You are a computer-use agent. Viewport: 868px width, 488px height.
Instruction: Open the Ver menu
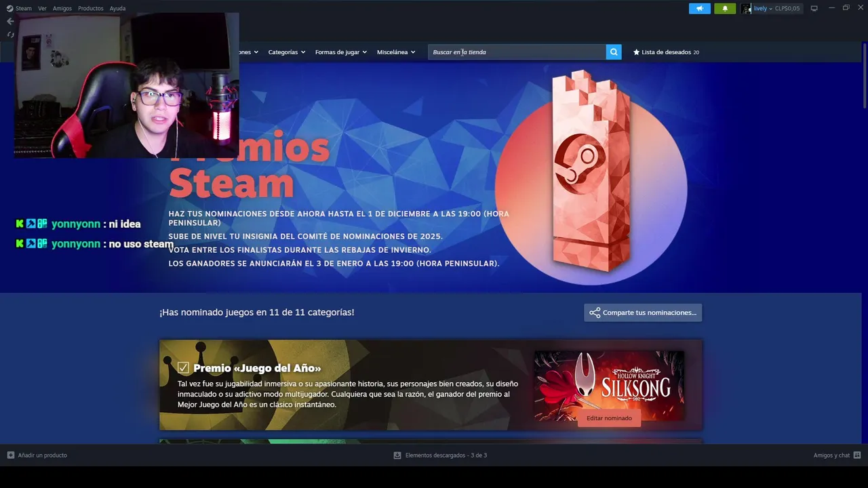[x=42, y=8]
